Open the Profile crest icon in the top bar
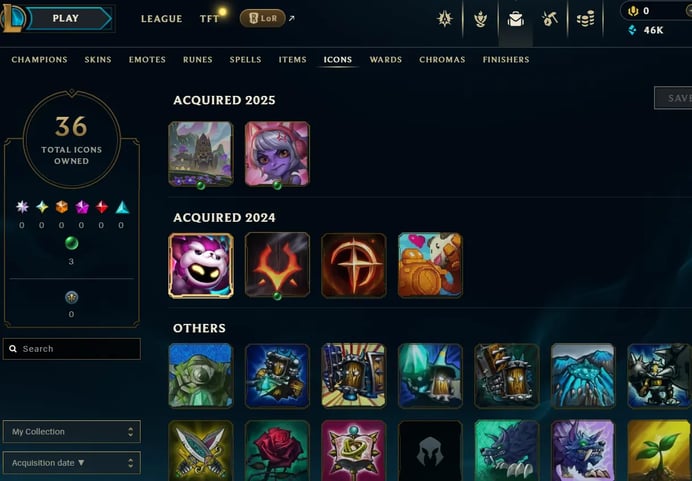692x481 pixels. coord(445,19)
